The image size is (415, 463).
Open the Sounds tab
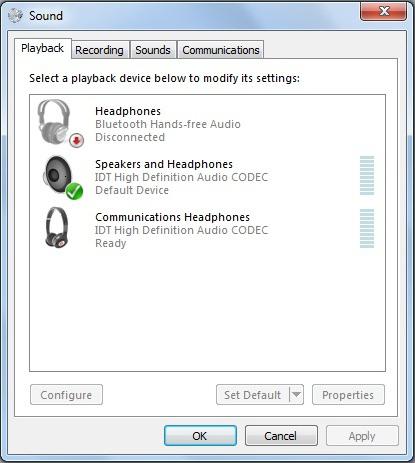153,50
